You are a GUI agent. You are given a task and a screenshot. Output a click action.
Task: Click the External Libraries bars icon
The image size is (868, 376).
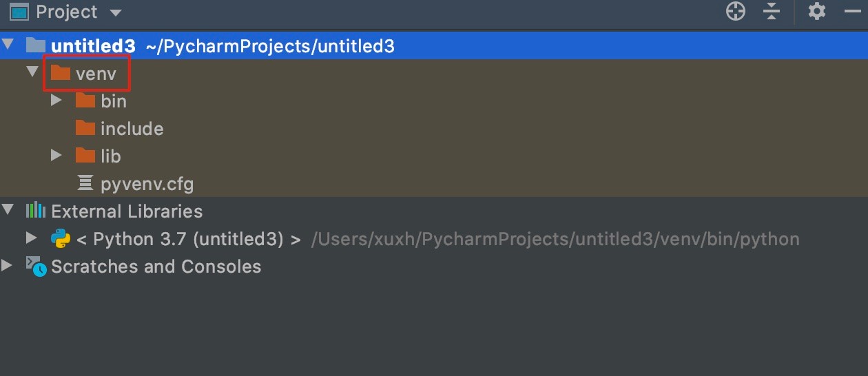coord(36,211)
